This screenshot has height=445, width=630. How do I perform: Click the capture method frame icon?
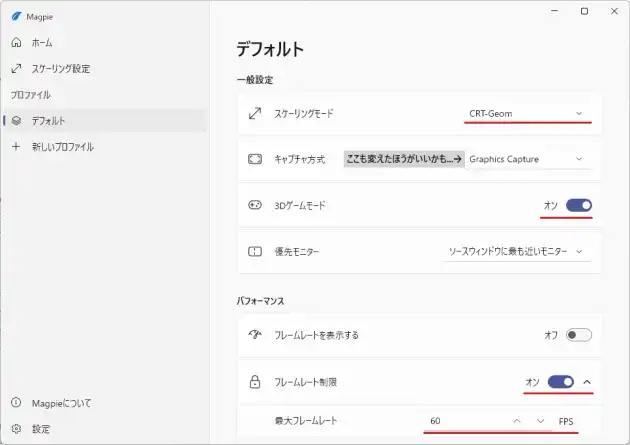pyautogui.click(x=254, y=159)
